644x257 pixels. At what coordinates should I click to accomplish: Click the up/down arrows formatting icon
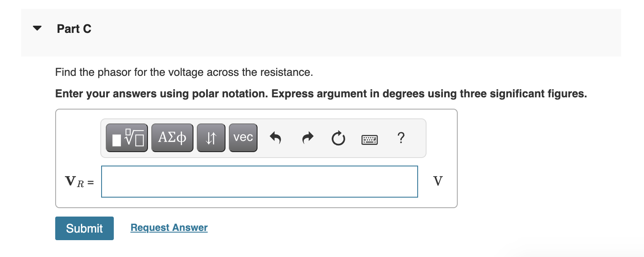[211, 137]
